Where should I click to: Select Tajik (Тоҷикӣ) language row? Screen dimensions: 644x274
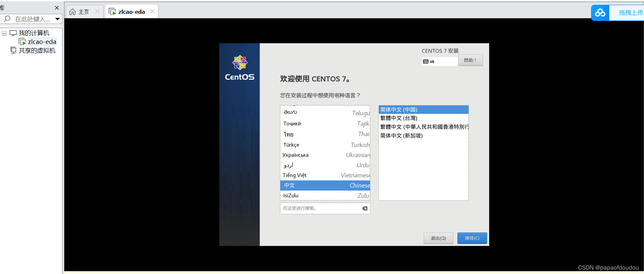(x=325, y=124)
